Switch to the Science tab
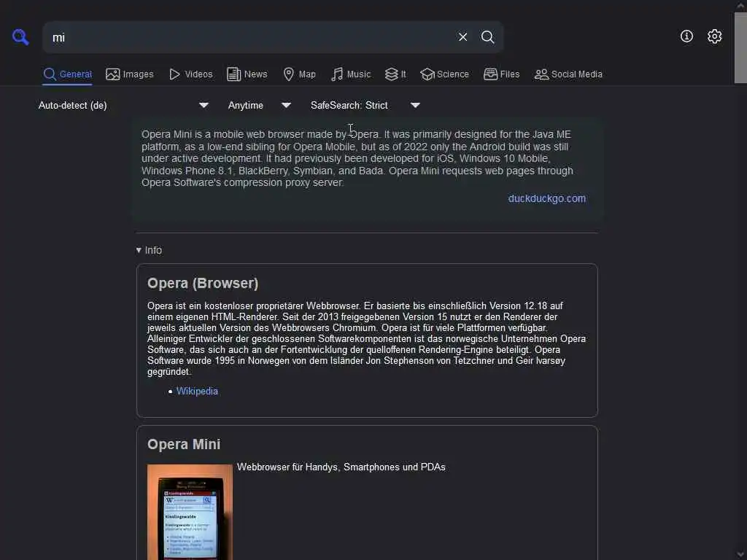Image resolution: width=747 pixels, height=560 pixels. coord(445,74)
